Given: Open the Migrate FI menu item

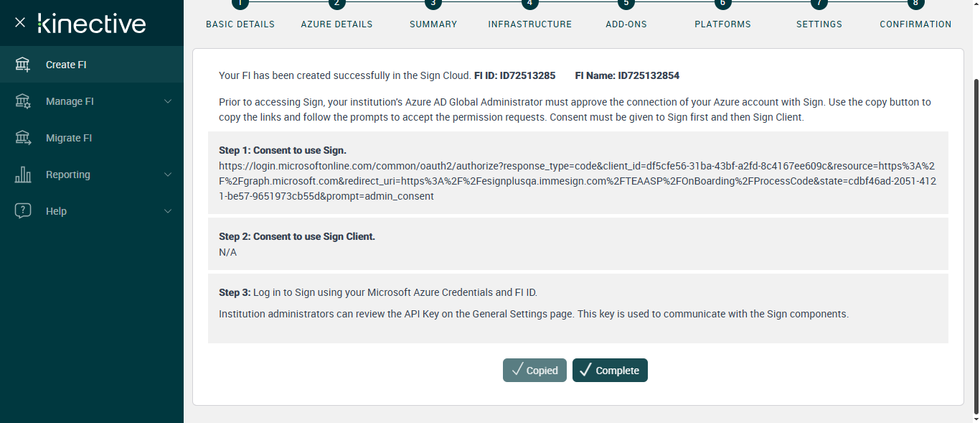Looking at the screenshot, I should pyautogui.click(x=92, y=138).
